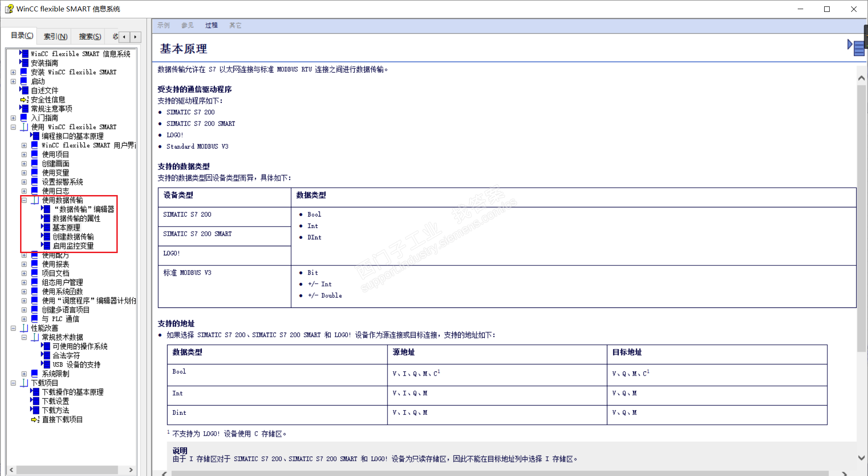Expand the 使用日志 tree node
This screenshot has width=868, height=476.
point(24,191)
